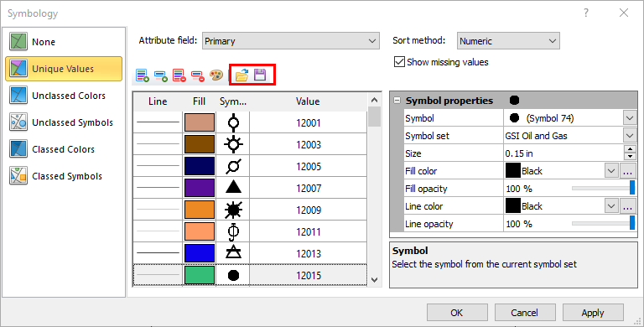
Task: Click the Remove selected value icon
Action: [x=198, y=75]
